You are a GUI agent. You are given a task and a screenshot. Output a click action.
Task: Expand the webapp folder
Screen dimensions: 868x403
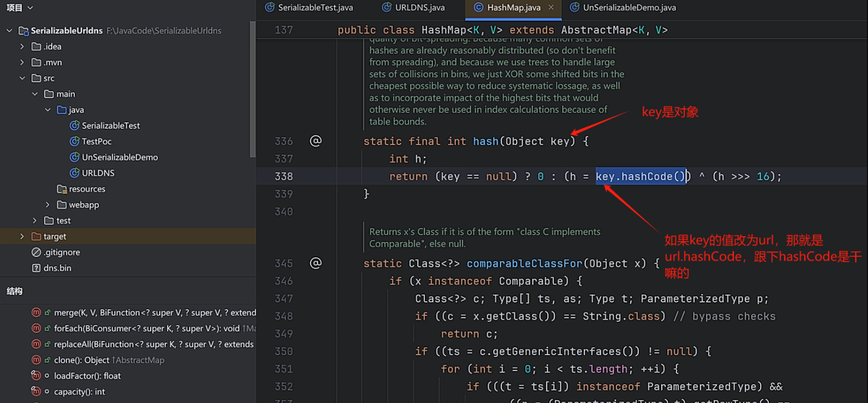tap(48, 205)
